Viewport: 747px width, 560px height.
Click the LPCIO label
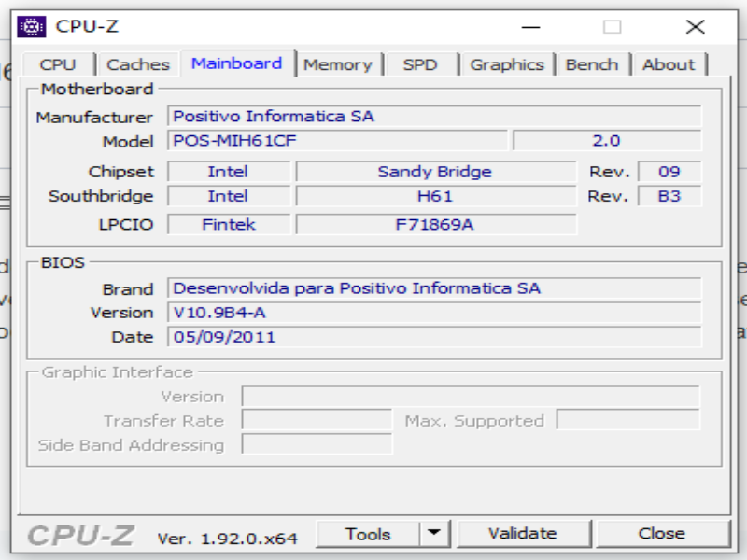point(126,224)
